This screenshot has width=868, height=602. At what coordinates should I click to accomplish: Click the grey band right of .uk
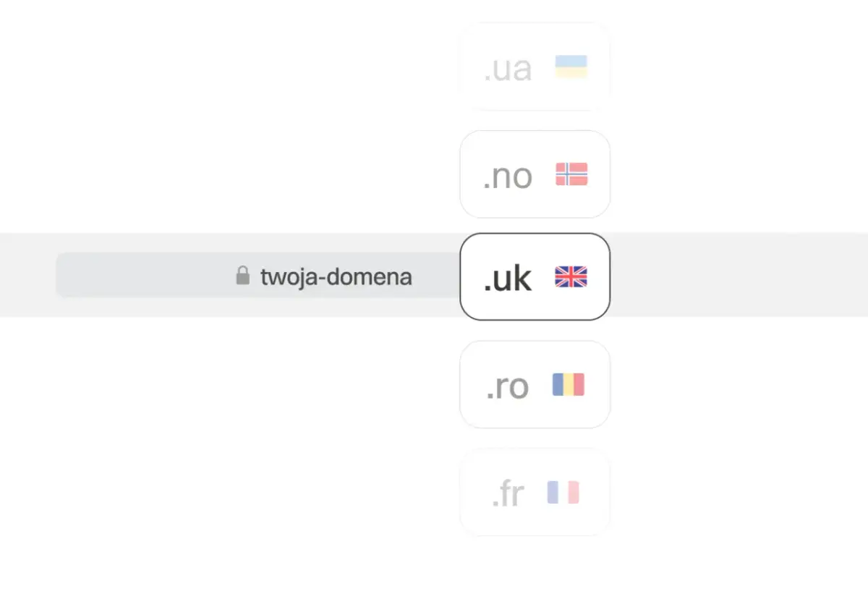click(738, 275)
